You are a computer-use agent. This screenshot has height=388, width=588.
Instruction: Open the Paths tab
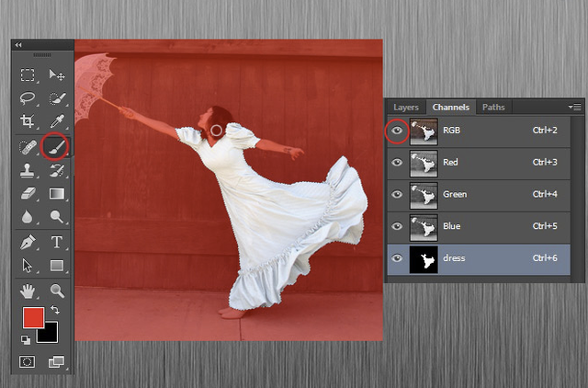click(493, 108)
